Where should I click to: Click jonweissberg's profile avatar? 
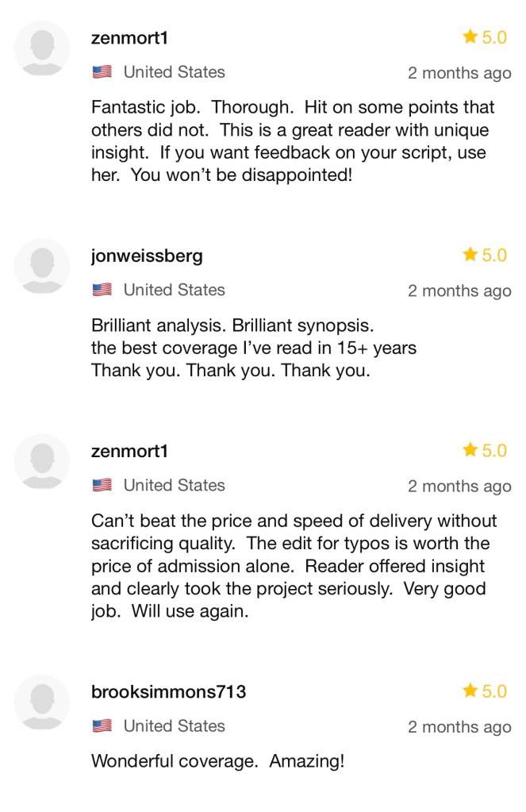coord(43,266)
